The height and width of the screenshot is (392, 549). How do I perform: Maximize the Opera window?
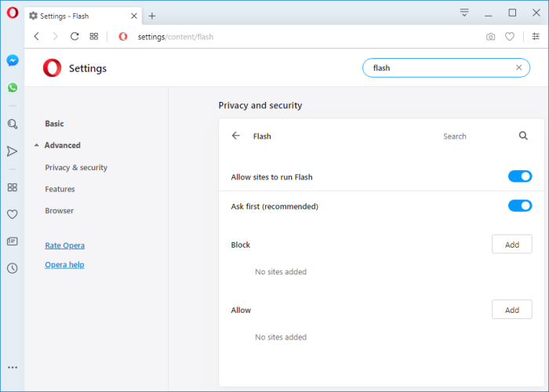point(512,13)
